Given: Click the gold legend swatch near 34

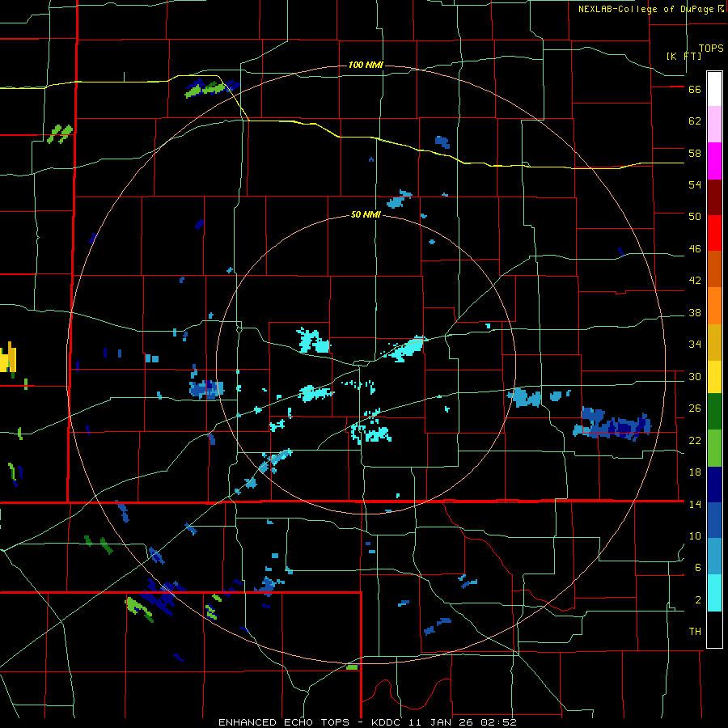Looking at the screenshot, I should (714, 342).
